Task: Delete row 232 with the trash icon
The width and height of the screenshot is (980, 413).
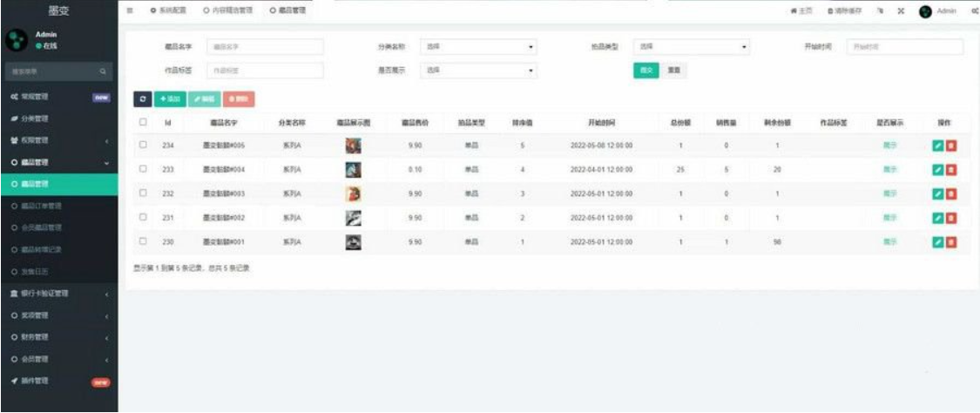Action: (x=950, y=193)
